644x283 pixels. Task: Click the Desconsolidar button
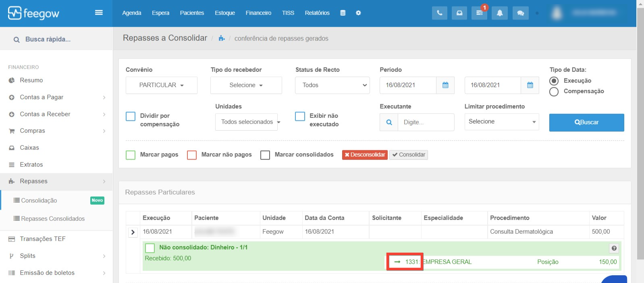[365, 155]
